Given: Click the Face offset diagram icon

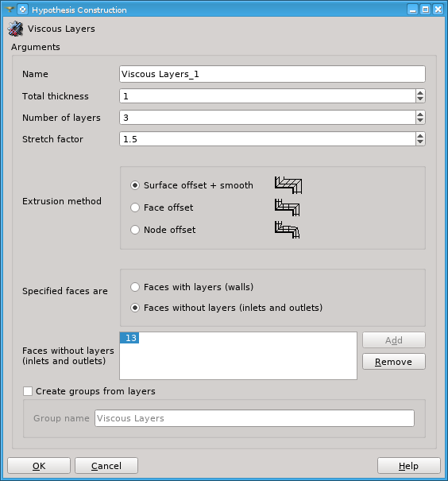Looking at the screenshot, I should pos(287,208).
